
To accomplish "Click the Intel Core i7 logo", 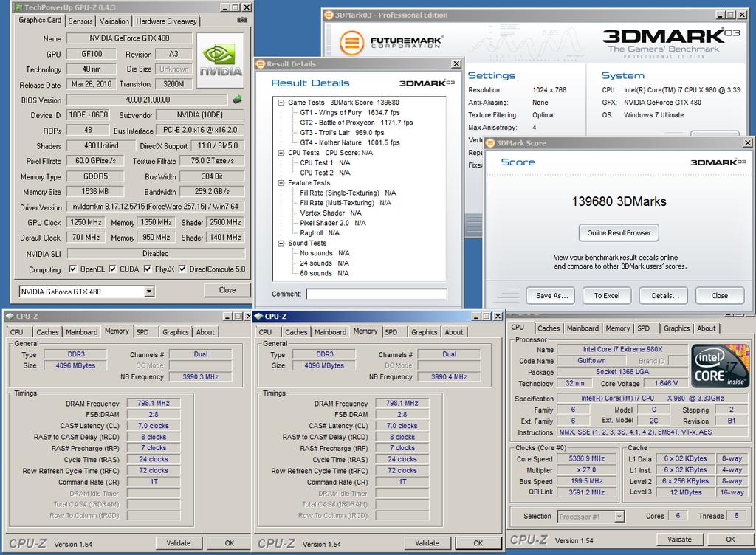I will click(721, 365).
